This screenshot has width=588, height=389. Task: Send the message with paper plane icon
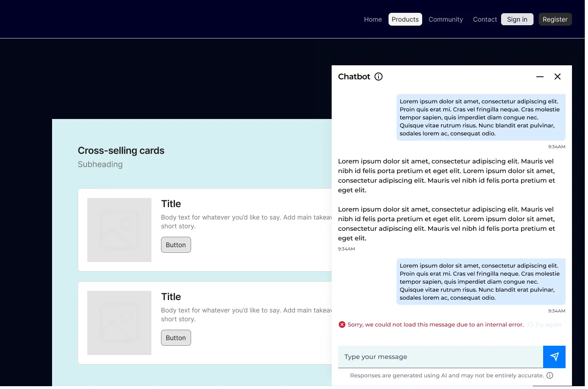554,357
